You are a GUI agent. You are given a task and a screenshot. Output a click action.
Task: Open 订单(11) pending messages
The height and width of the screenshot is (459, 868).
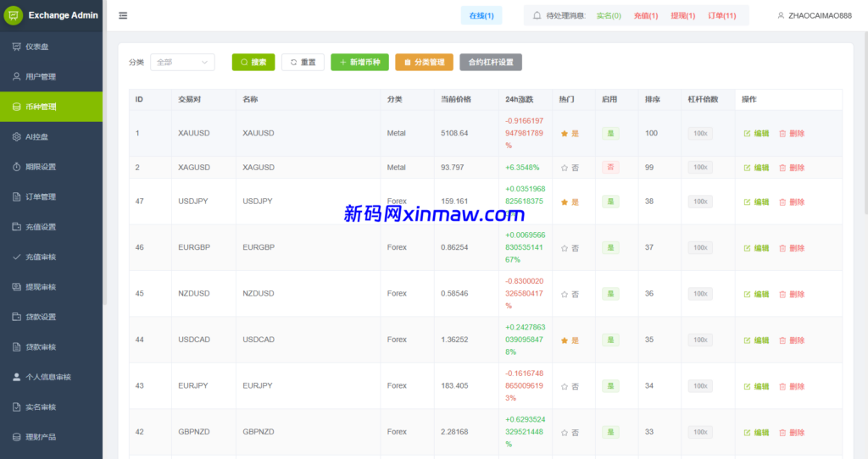click(x=722, y=15)
